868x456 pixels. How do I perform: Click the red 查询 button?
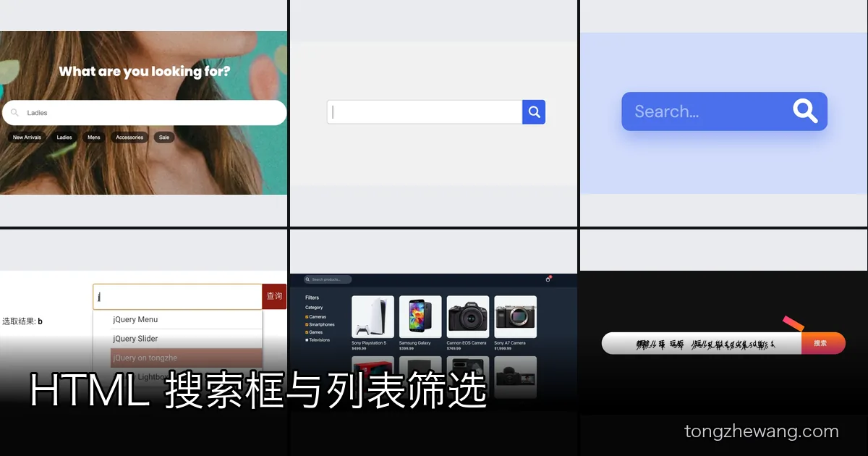tap(274, 297)
